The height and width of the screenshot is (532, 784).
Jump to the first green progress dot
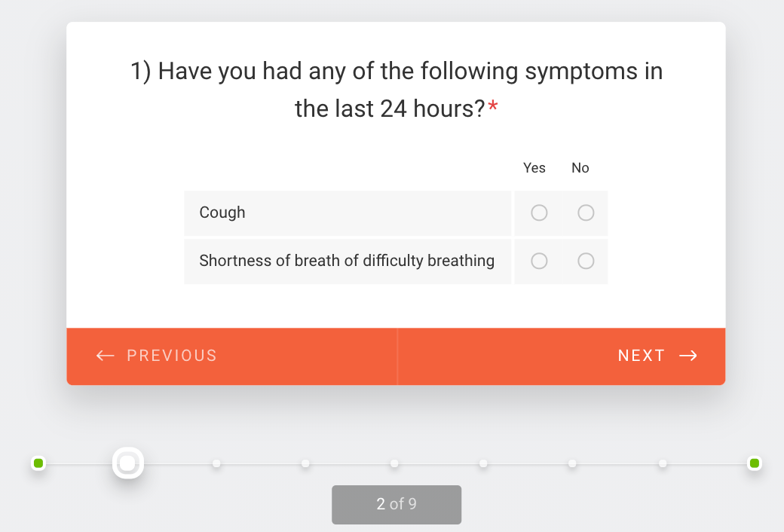click(x=38, y=463)
